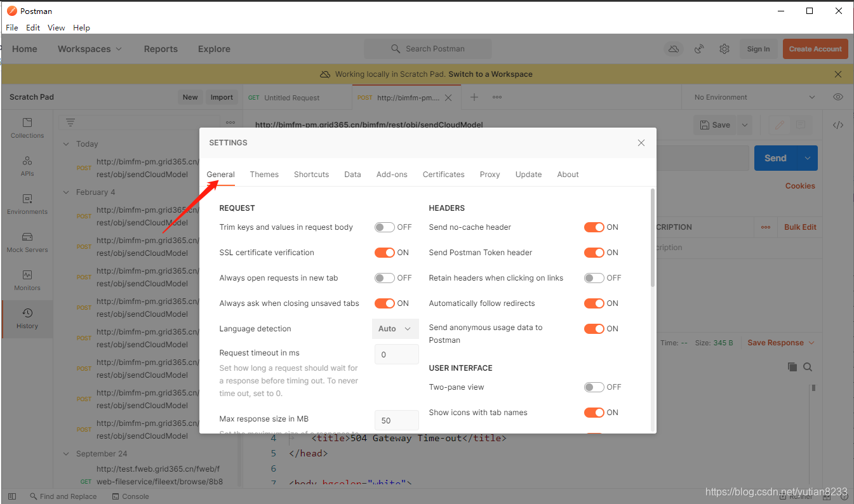Switch to the Certificates settings tab
The height and width of the screenshot is (504, 854).
[444, 175]
